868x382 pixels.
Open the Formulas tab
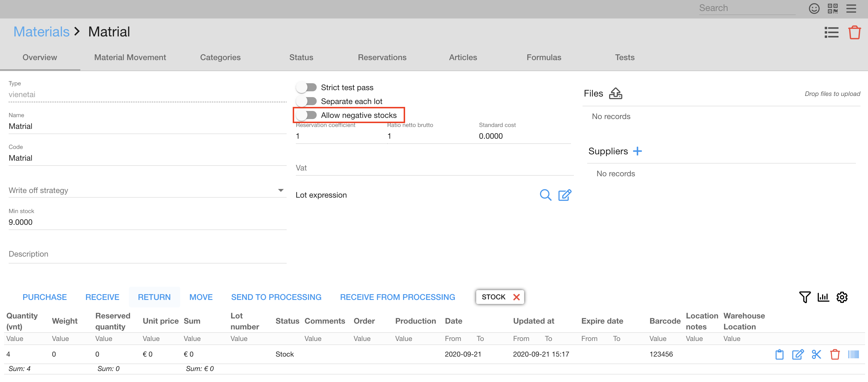click(544, 57)
